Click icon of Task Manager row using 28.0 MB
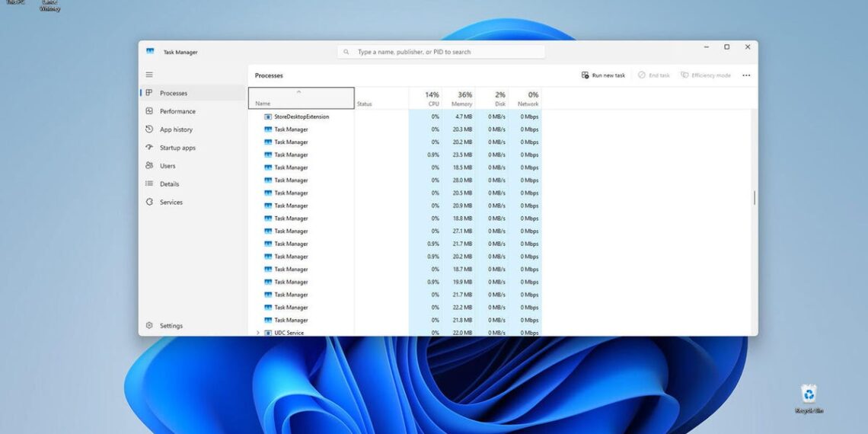This screenshot has height=434, width=868. coord(268,180)
